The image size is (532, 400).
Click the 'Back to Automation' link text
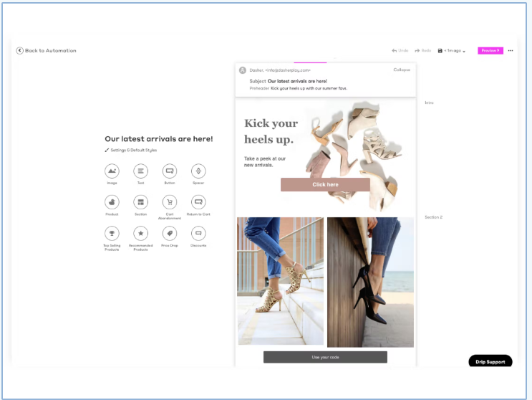coord(51,51)
